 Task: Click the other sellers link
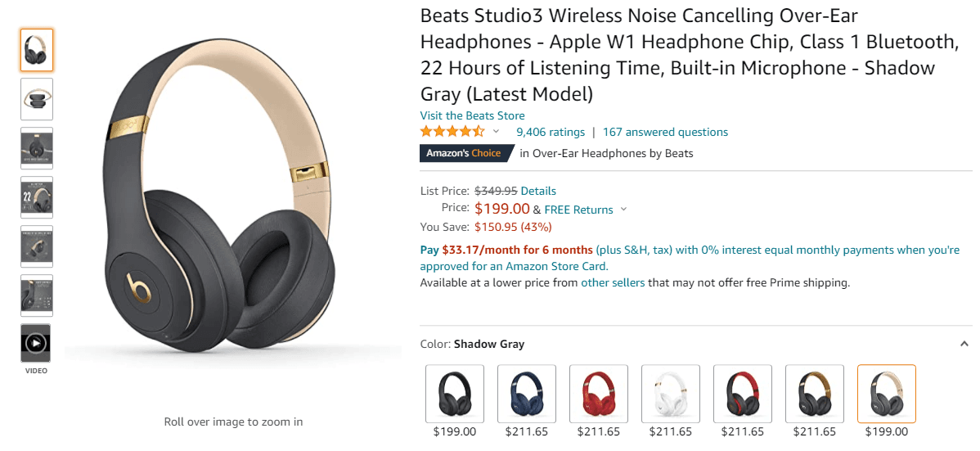[613, 282]
